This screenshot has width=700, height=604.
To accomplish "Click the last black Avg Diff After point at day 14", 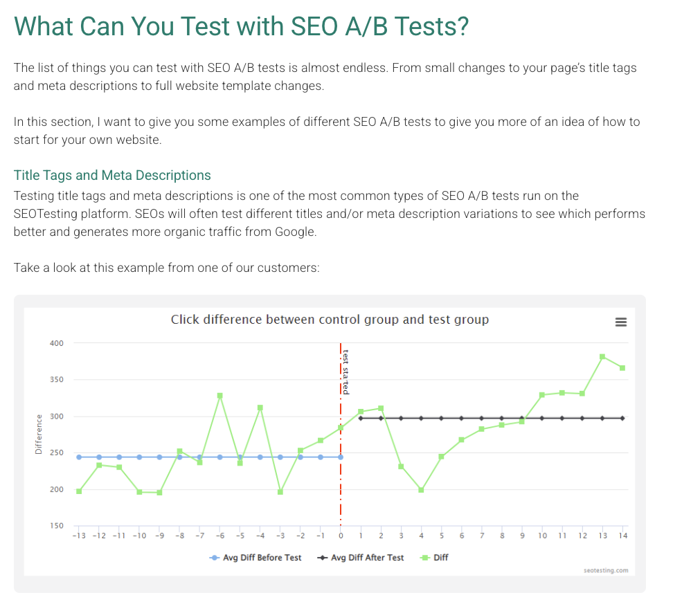I will point(622,418).
